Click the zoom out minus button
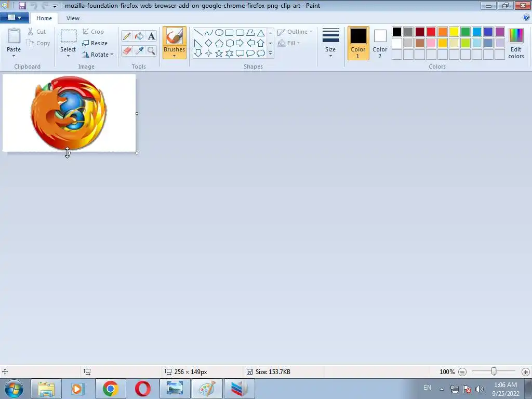Viewport: 532px width, 399px height. pyautogui.click(x=462, y=372)
